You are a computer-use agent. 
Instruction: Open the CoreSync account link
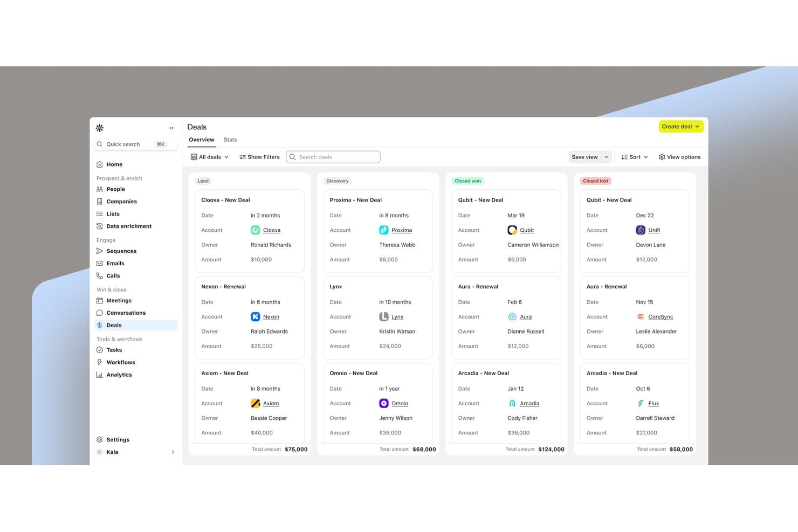click(661, 317)
